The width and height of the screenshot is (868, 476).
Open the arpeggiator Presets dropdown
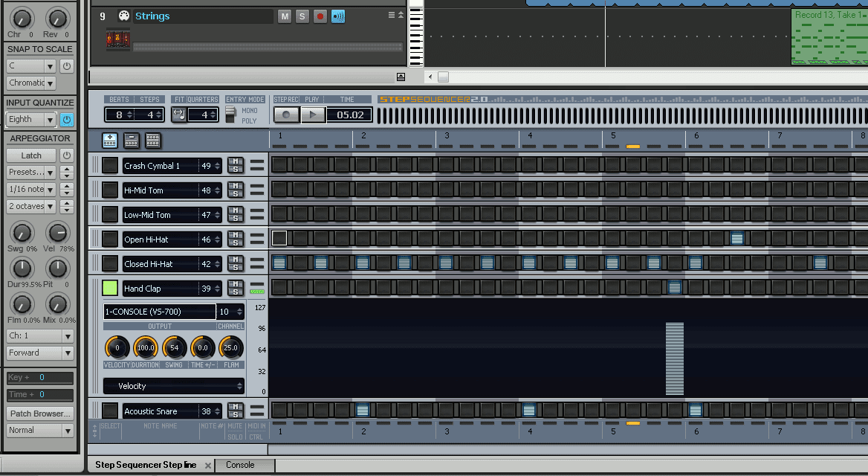(x=31, y=173)
